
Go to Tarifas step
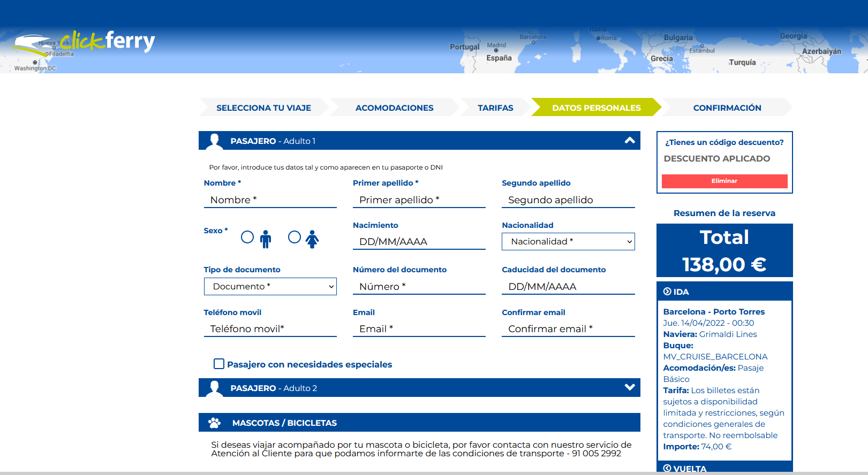tap(495, 108)
